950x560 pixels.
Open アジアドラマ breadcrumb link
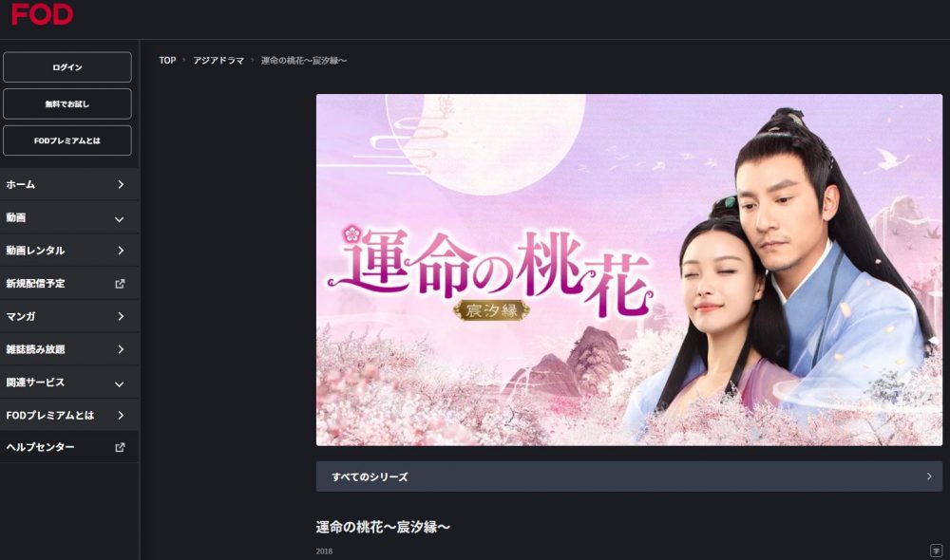click(x=218, y=61)
